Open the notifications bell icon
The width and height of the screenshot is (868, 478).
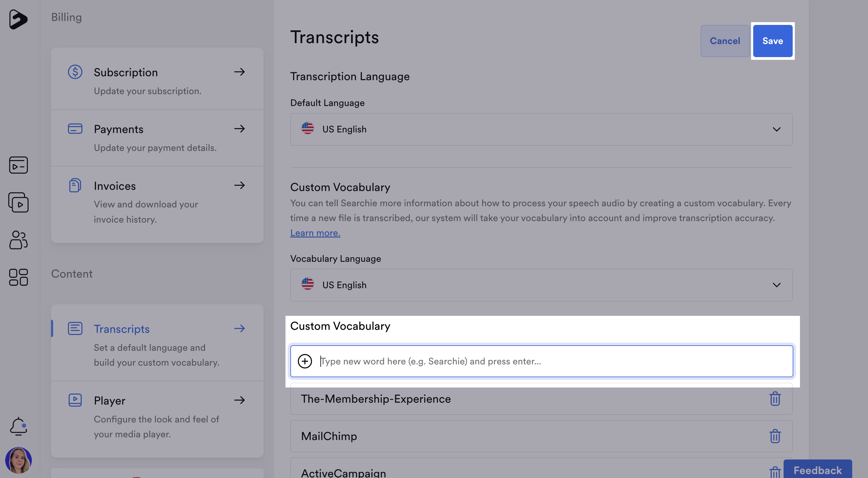[18, 426]
